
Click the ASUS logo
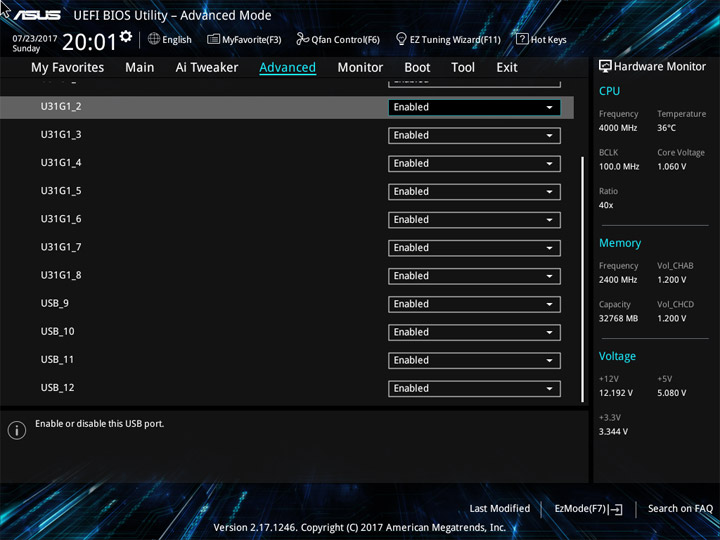(x=37, y=15)
